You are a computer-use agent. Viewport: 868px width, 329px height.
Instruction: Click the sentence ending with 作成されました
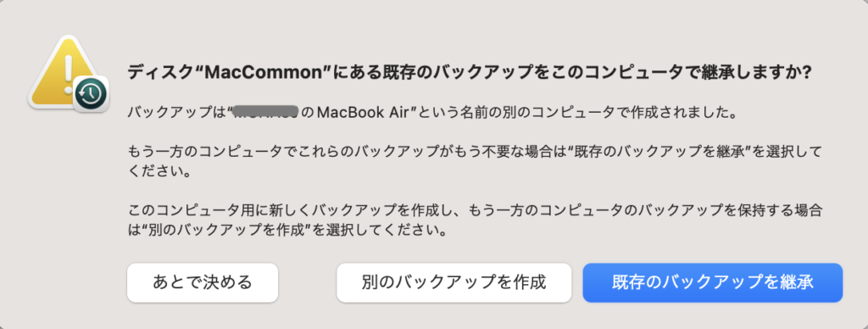[x=432, y=114]
